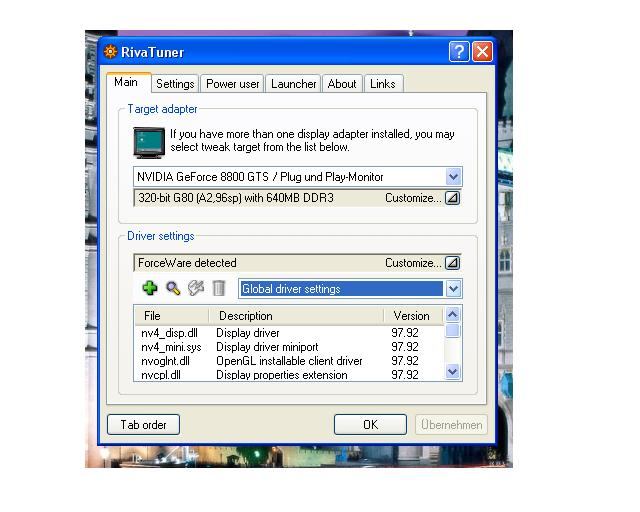Click the 'Display driver' description cell

(248, 333)
